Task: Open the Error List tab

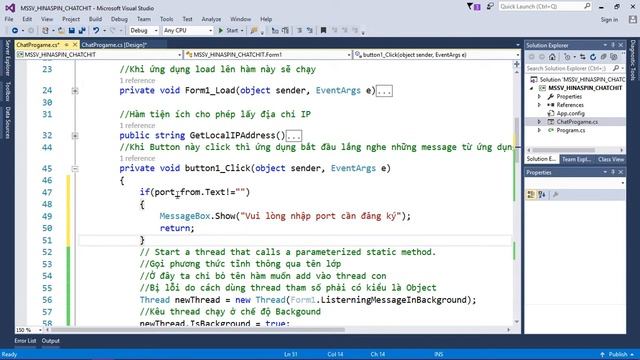Action: pos(25,341)
